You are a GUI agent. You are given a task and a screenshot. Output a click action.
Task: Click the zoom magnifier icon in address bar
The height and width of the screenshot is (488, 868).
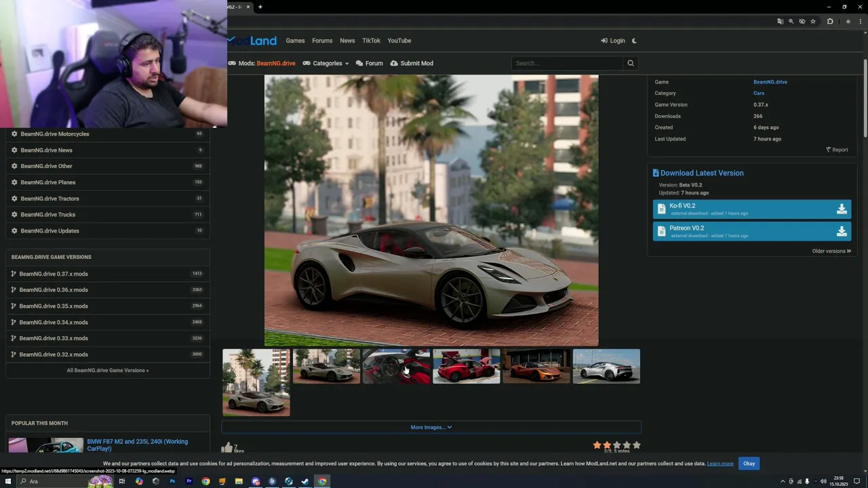pyautogui.click(x=791, y=22)
